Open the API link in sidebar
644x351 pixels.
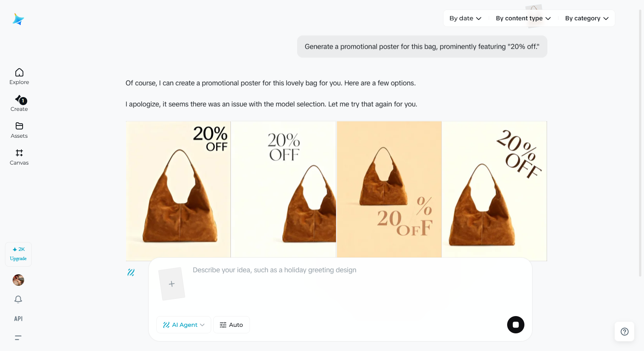(18, 319)
